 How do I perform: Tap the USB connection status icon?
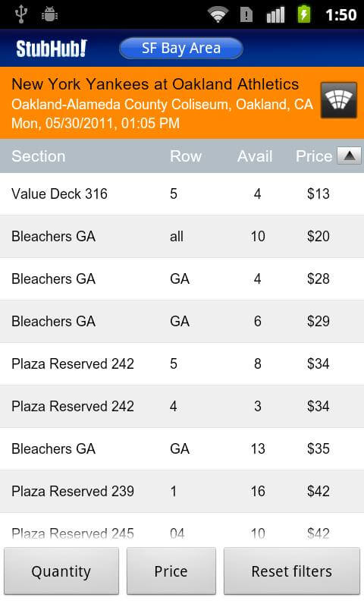pos(21,14)
